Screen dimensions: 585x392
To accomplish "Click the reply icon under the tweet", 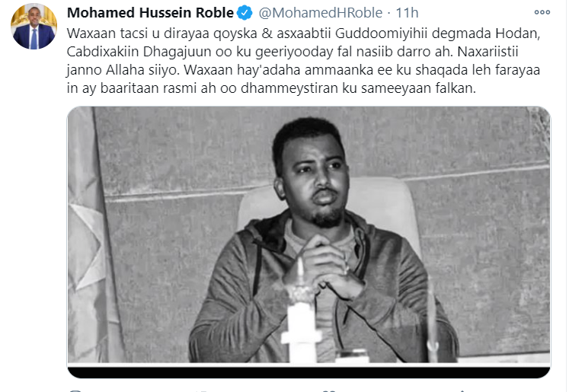I will [75, 390].
